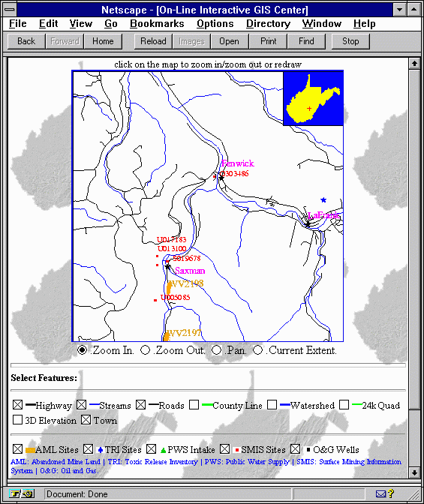Click the orange WV2198 AML site marker
424x504 pixels.
coord(169,288)
